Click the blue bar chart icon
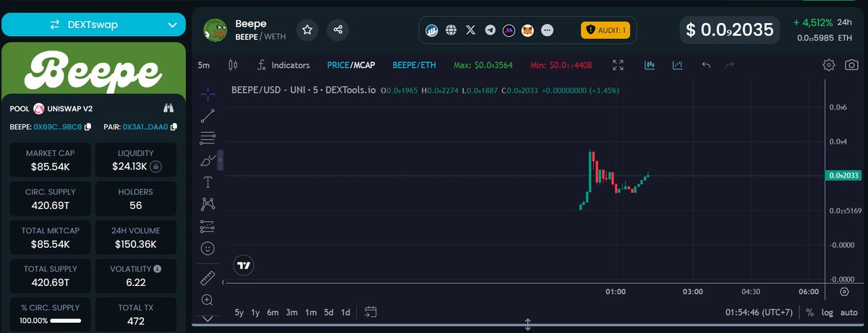This screenshot has width=868, height=333. coord(677,65)
